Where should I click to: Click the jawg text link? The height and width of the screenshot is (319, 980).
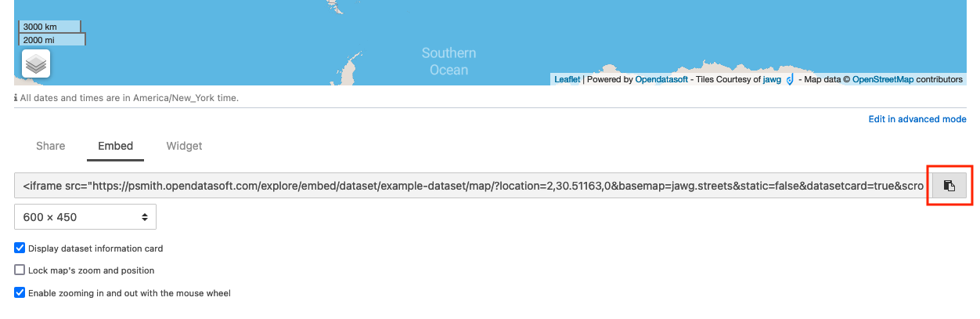[772, 79]
